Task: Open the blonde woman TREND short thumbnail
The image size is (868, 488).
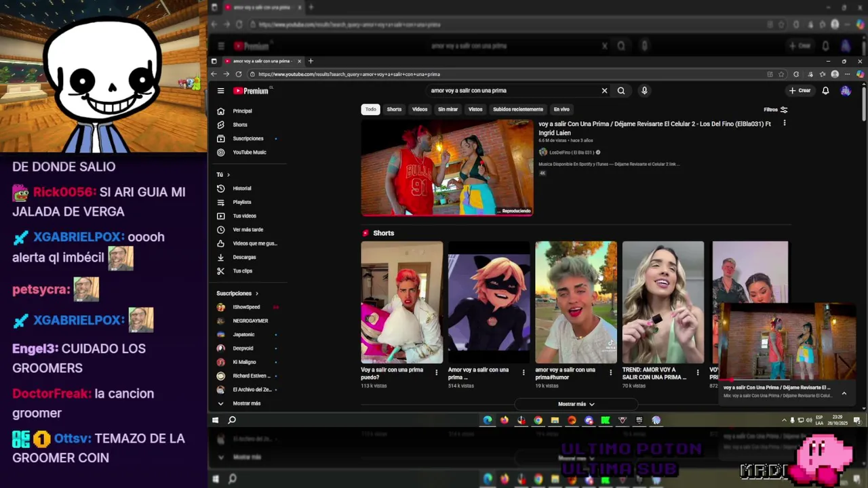Action: click(x=663, y=302)
